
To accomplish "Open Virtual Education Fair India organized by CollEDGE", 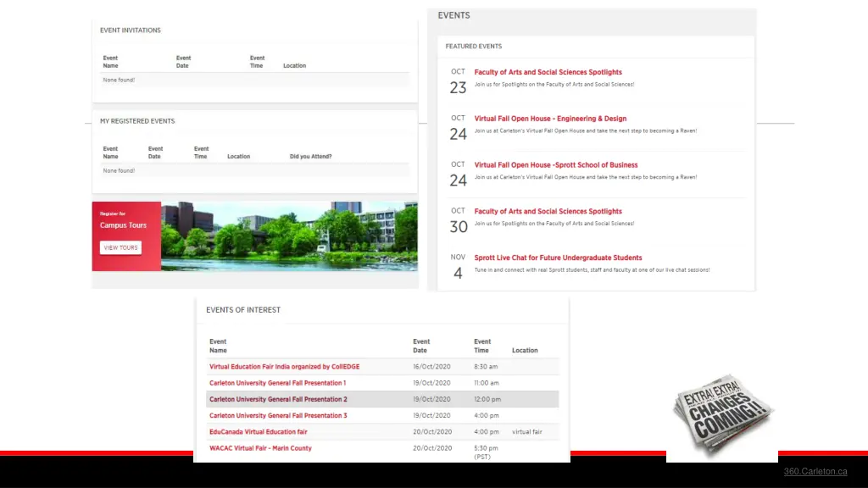I will (284, 366).
